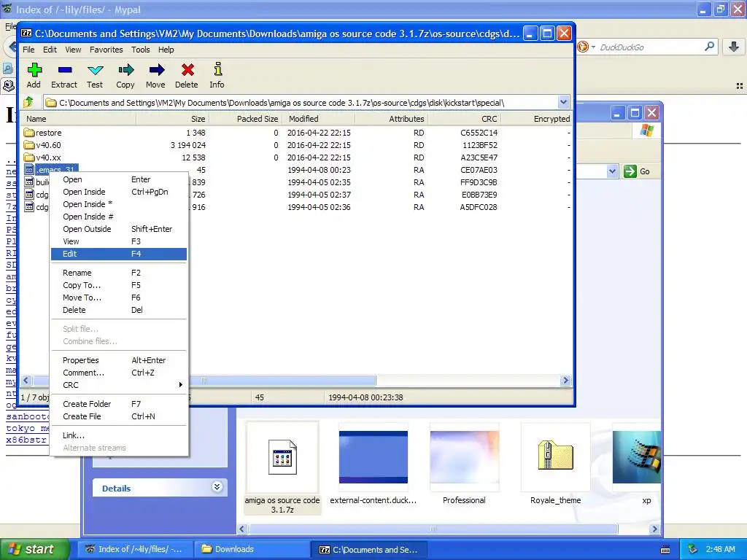Expand the CRC submenu in context menu
Image resolution: width=747 pixels, height=560 pixels.
[x=181, y=385]
